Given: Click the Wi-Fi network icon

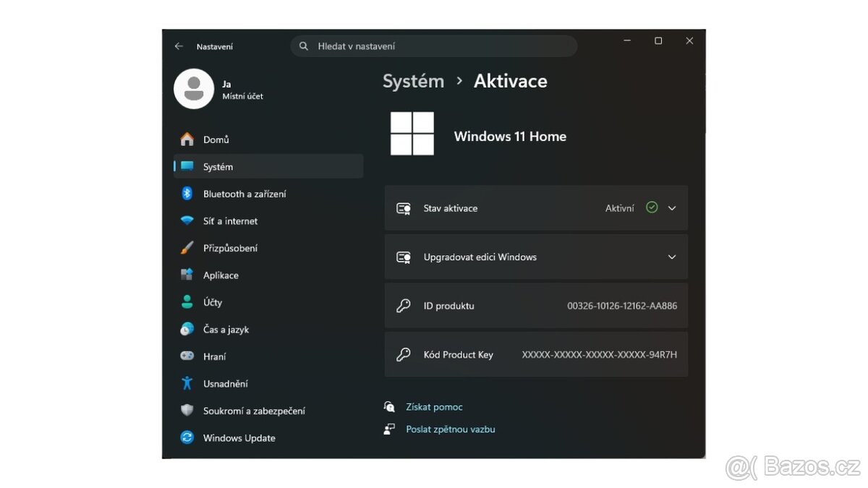Looking at the screenshot, I should (x=187, y=221).
